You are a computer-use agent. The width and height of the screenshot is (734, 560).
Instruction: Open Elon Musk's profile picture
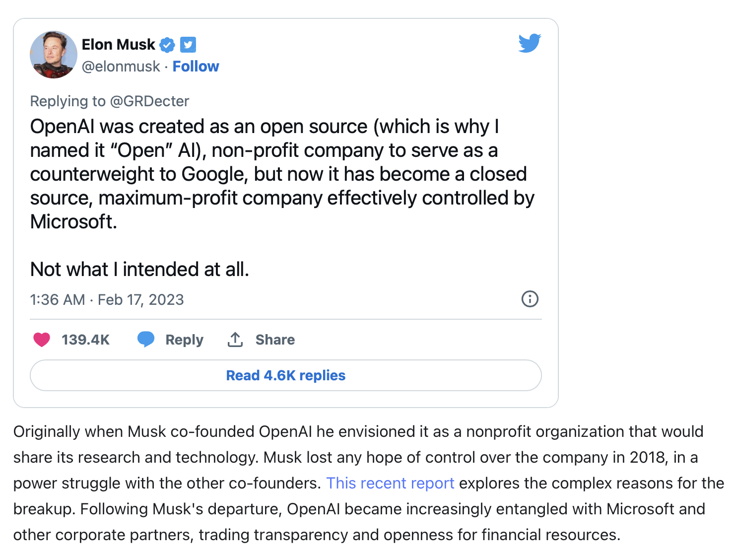(54, 55)
